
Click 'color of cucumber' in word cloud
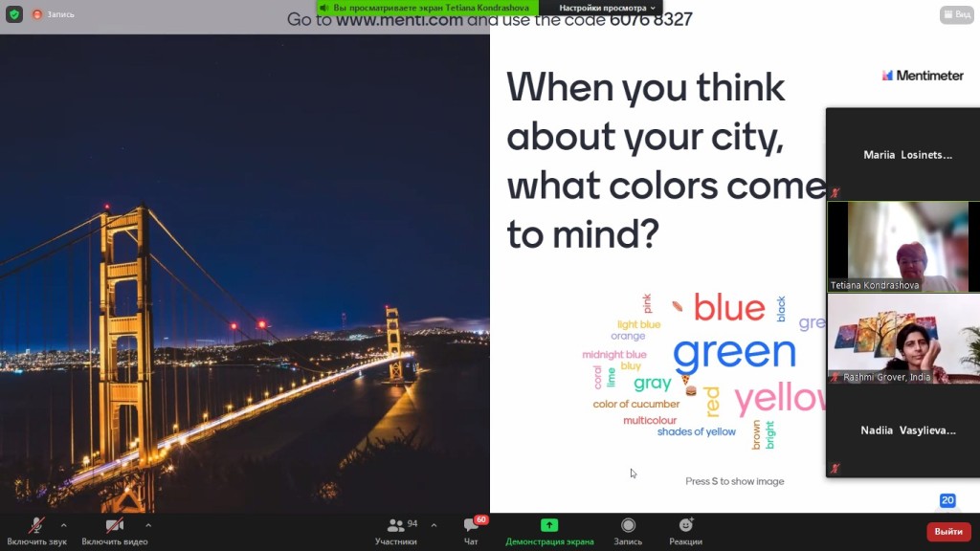635,405
